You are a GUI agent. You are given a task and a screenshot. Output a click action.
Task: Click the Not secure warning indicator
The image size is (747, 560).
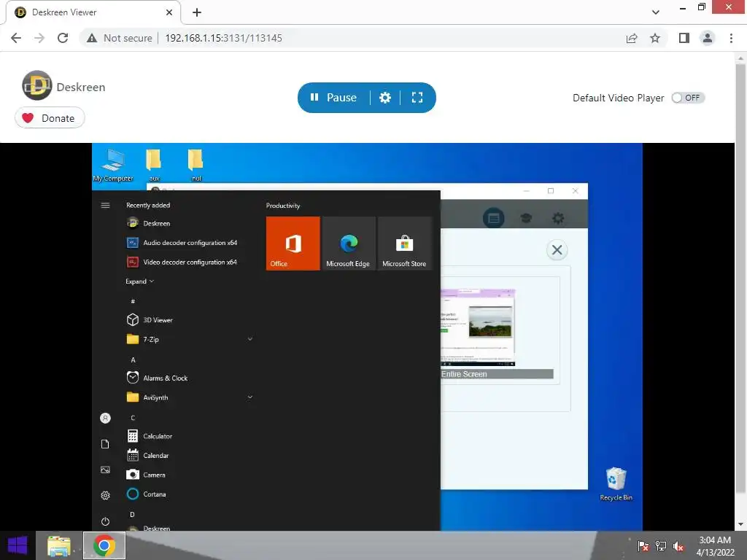(x=120, y=38)
